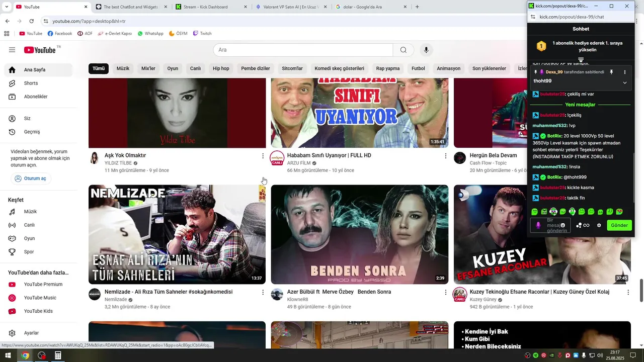
Task: Open Windows Start menu
Action: (8, 355)
